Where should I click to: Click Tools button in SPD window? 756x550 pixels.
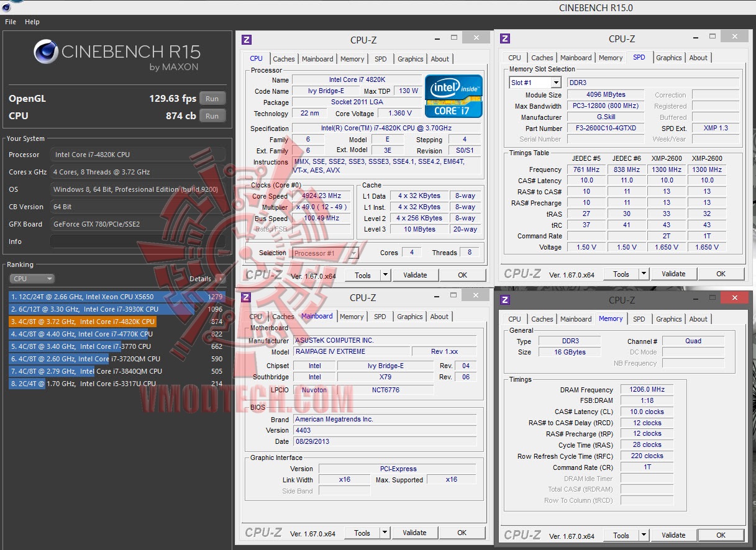point(621,274)
